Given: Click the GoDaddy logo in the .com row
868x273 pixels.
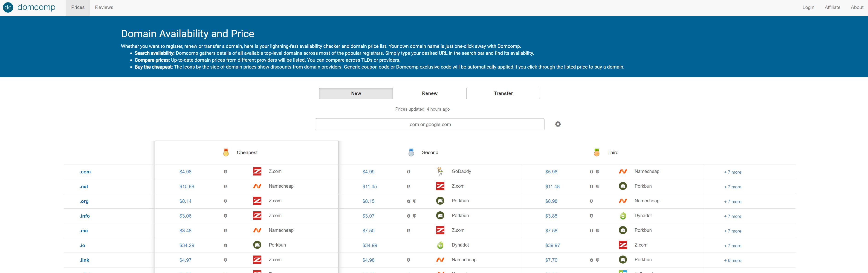Looking at the screenshot, I should click(440, 171).
